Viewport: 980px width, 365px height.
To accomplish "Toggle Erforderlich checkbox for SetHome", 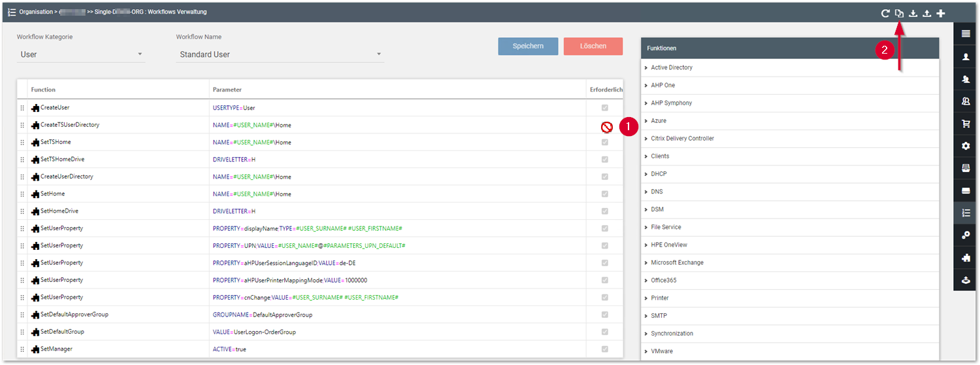I will pyautogui.click(x=605, y=194).
